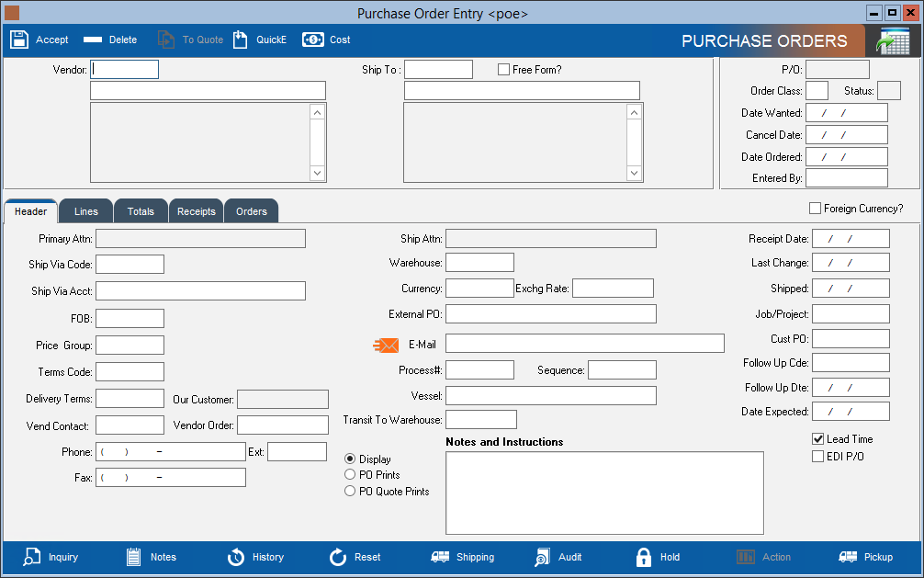Image resolution: width=924 pixels, height=578 pixels.
Task: Click the E-Mail envelope icon
Action: [x=386, y=345]
